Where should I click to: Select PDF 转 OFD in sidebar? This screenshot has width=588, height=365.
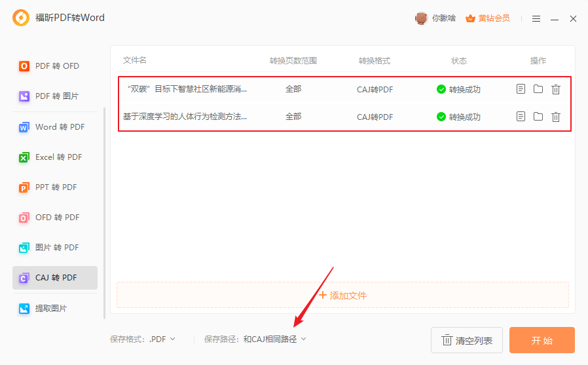tap(56, 66)
